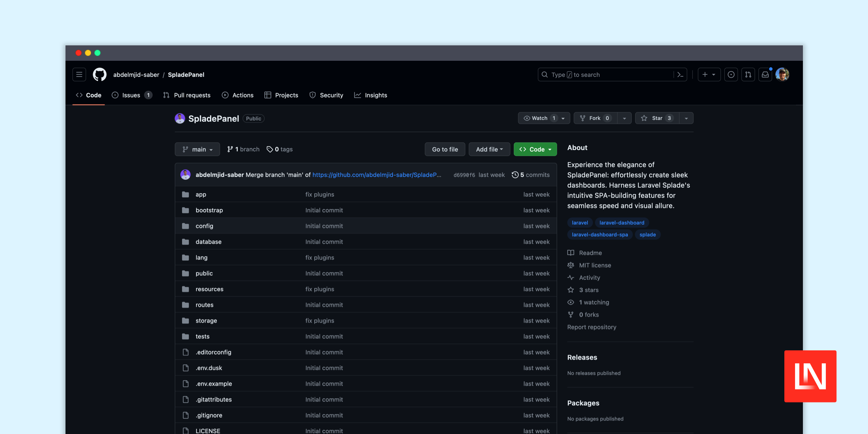Open the abdelmjid-saber owner link in breadcrumb
Screen dimensions: 868x434
136,75
